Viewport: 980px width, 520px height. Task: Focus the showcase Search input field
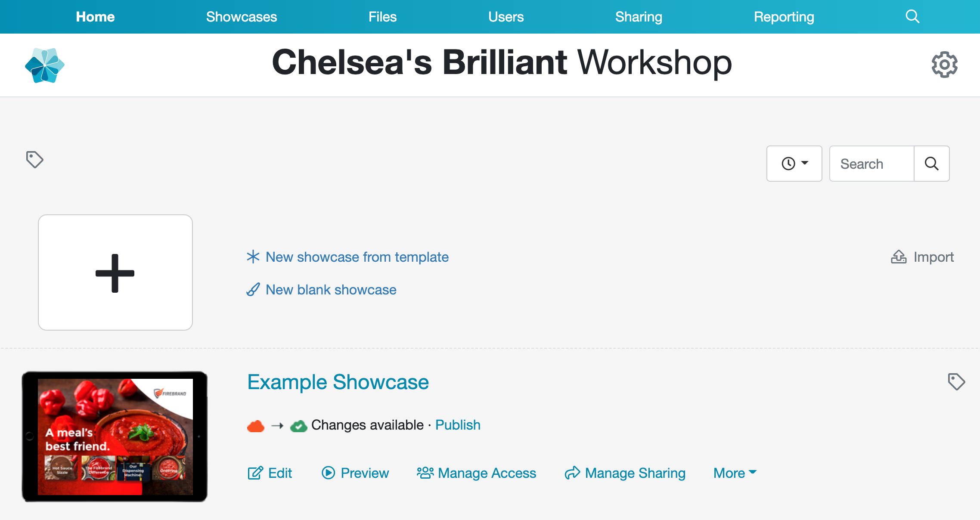click(872, 164)
